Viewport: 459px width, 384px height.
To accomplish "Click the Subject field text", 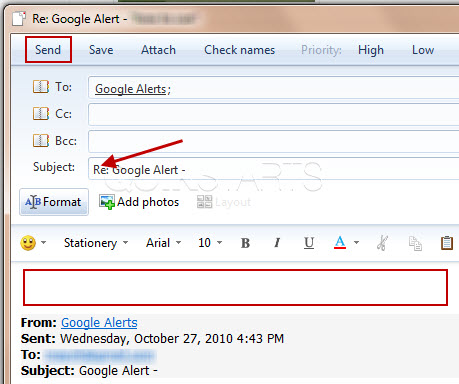I will tap(139, 170).
